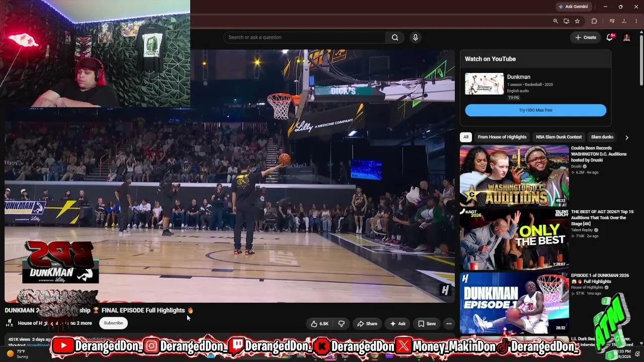Open more actions menu under the video
644x362 pixels.
[x=449, y=324]
